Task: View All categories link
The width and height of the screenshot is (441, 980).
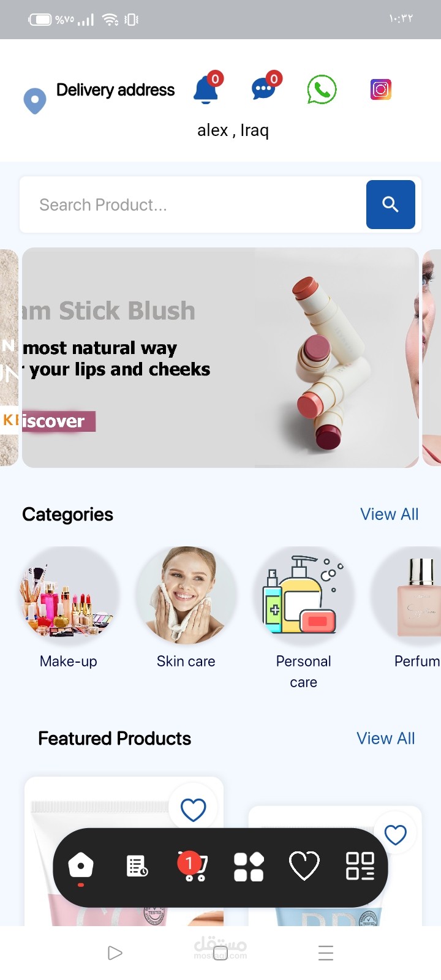Action: point(390,514)
